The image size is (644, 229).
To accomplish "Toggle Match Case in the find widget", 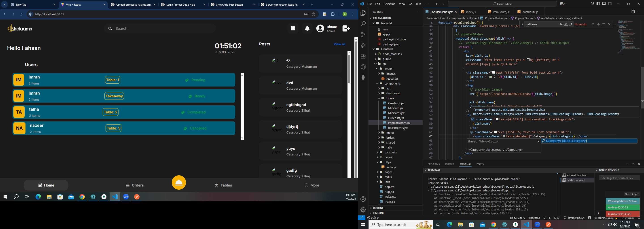I will tap(561, 24).
